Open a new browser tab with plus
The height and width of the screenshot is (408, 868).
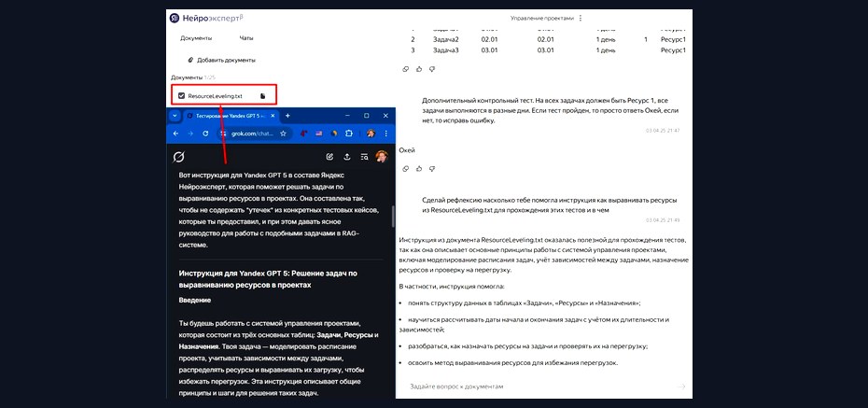[287, 116]
